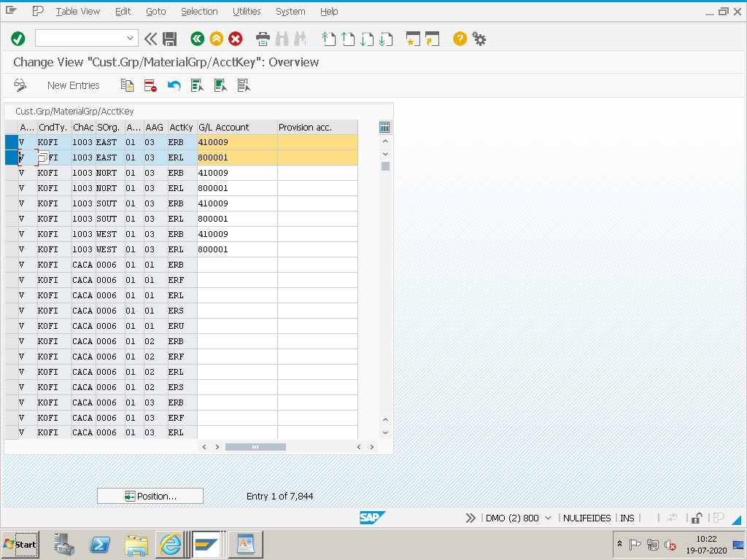Click the Generate Shortcut icon
Screen dimensions: 747x560
(x=432, y=39)
